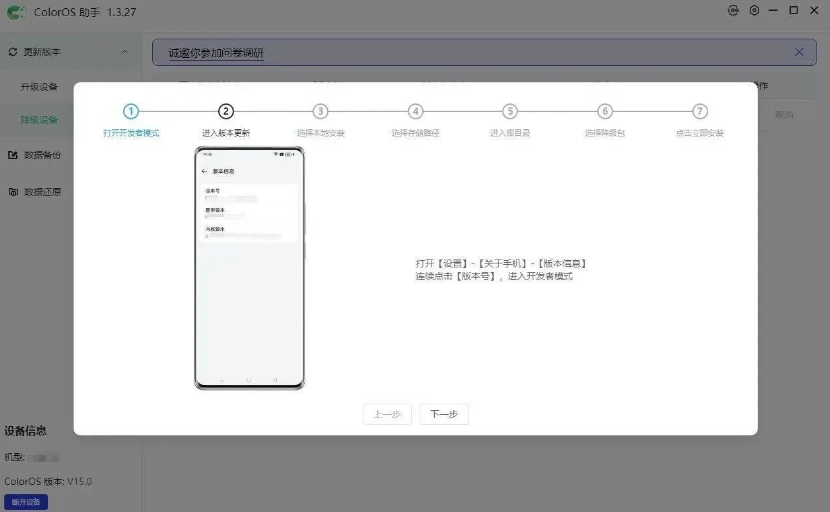Screen dimensions: 830x512
Task: Click the phone screenshot illustration
Action: (249, 268)
